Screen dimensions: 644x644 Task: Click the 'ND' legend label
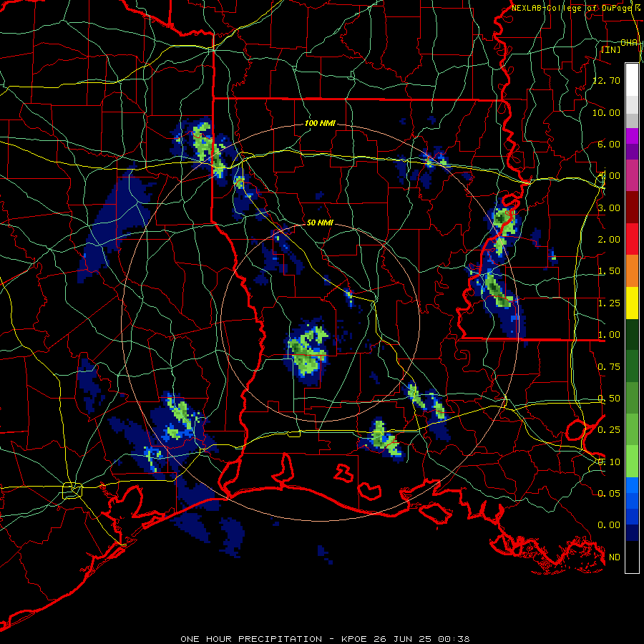point(615,557)
